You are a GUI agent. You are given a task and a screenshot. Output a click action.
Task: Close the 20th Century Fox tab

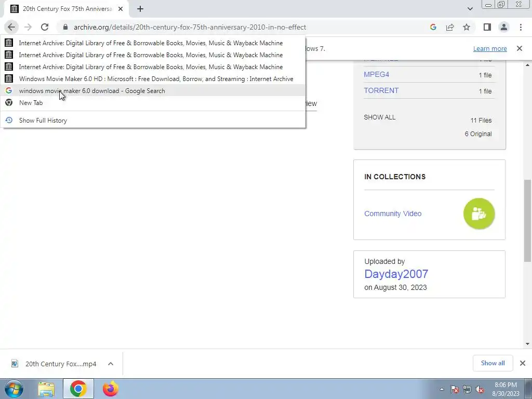tap(121, 9)
